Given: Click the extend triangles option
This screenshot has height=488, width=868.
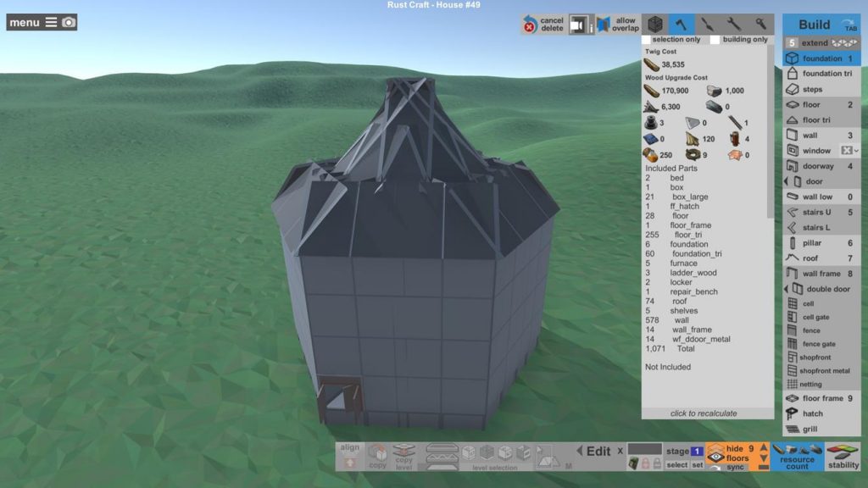Looking at the screenshot, I should coord(844,42).
